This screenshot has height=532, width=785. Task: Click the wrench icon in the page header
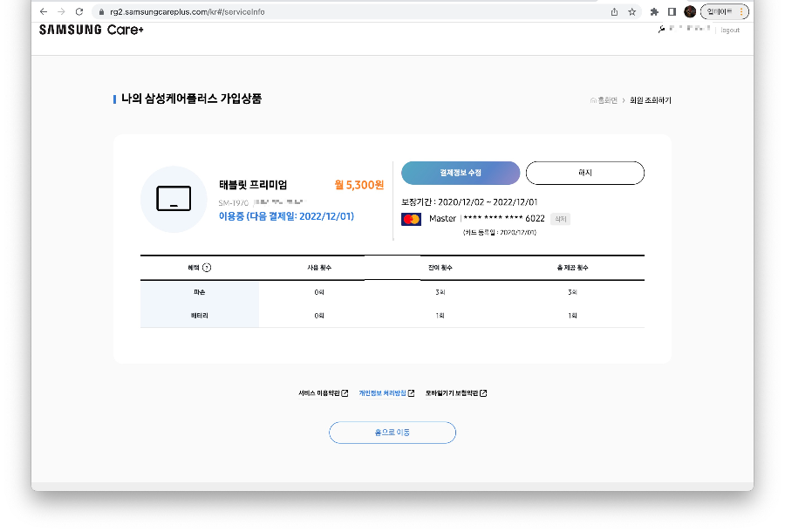click(x=661, y=28)
